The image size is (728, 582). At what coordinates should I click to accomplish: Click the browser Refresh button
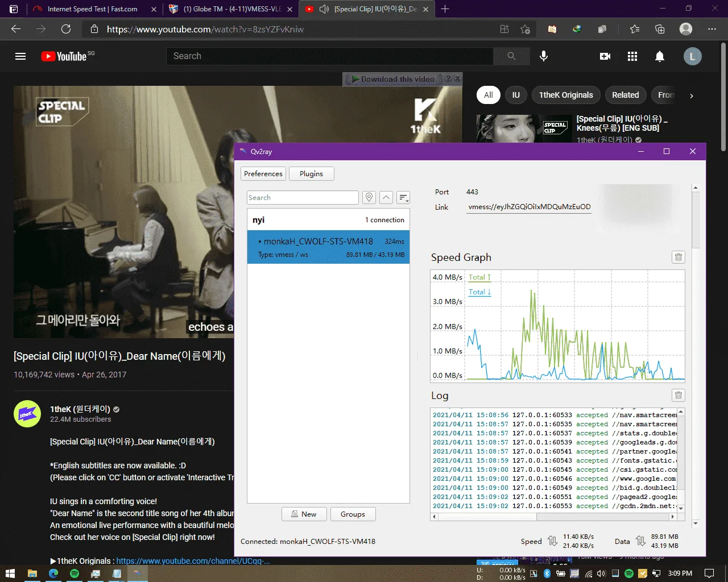click(x=66, y=29)
